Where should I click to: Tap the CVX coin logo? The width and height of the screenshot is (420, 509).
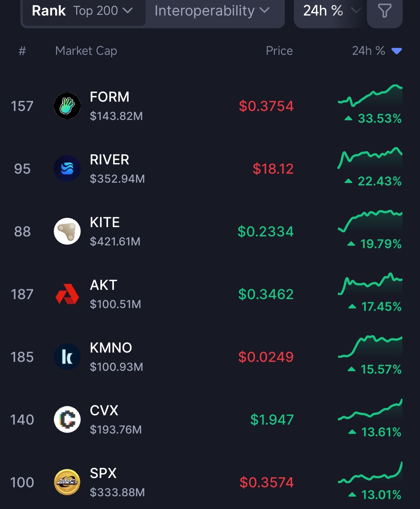click(67, 419)
